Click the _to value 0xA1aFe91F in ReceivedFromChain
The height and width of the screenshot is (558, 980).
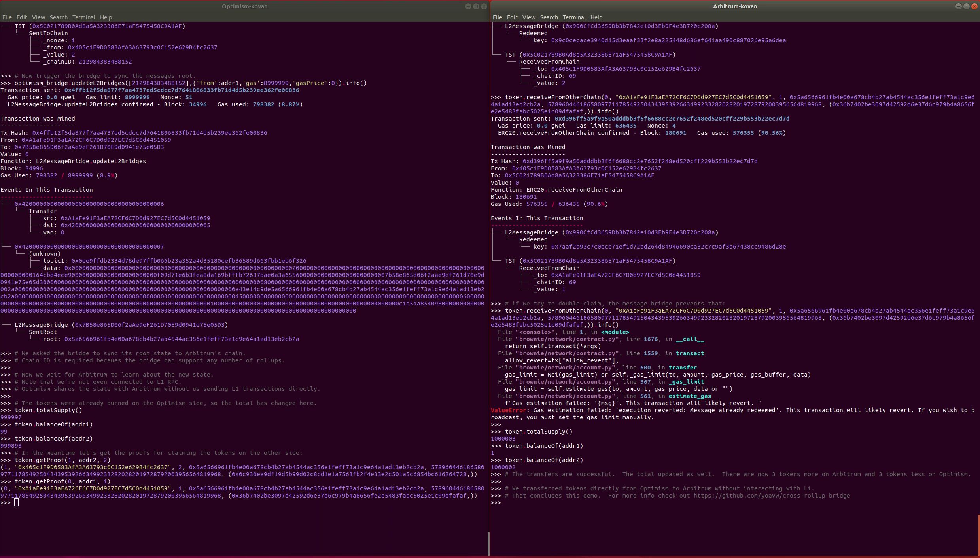[x=626, y=275]
